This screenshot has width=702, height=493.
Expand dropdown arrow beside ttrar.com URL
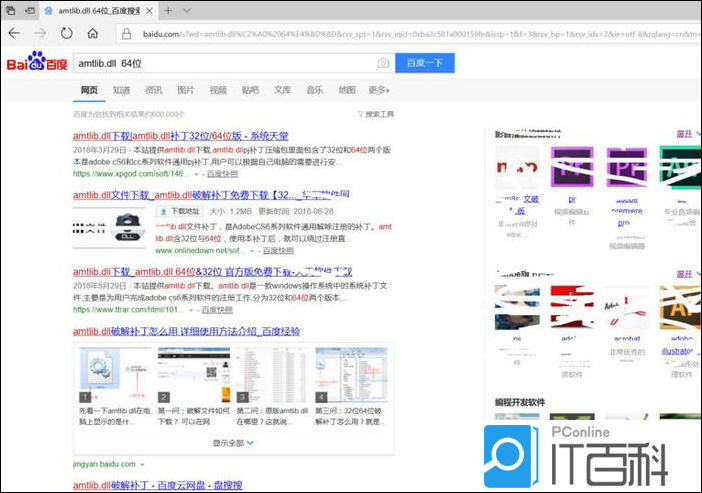[x=191, y=310]
